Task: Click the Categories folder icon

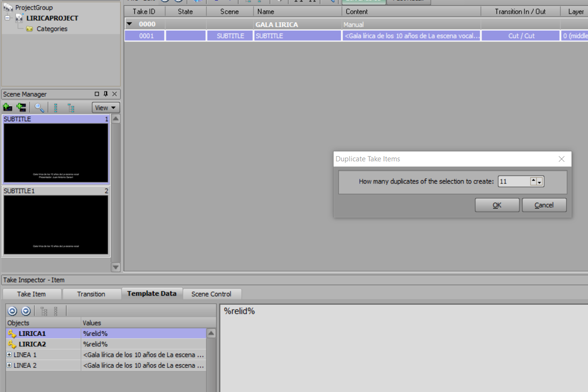Action: [30, 29]
